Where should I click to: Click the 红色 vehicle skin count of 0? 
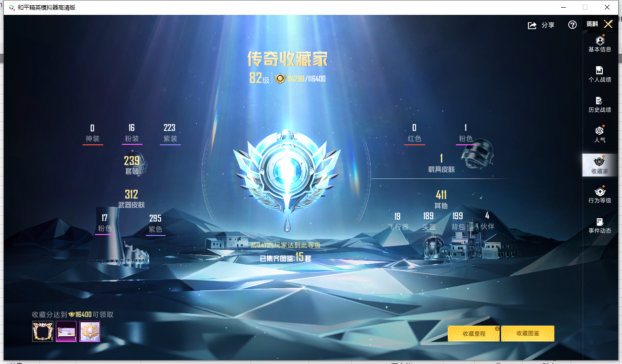coord(414,128)
